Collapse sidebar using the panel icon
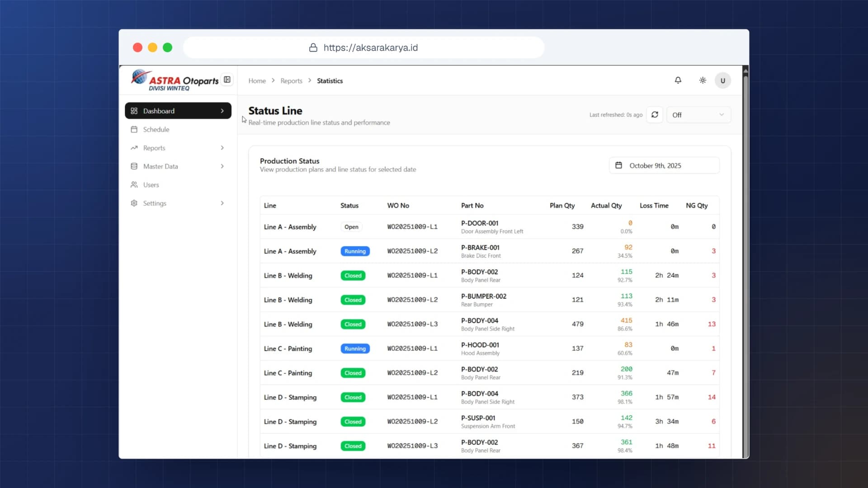Viewport: 868px width, 488px height. pyautogui.click(x=227, y=80)
